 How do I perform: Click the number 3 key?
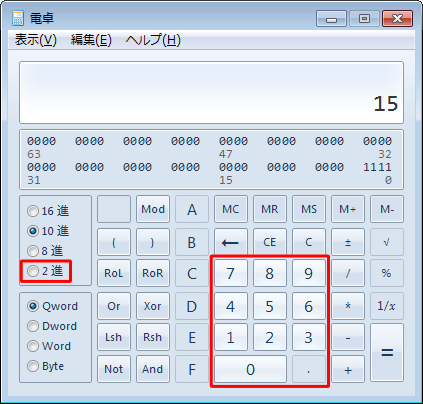tap(309, 337)
